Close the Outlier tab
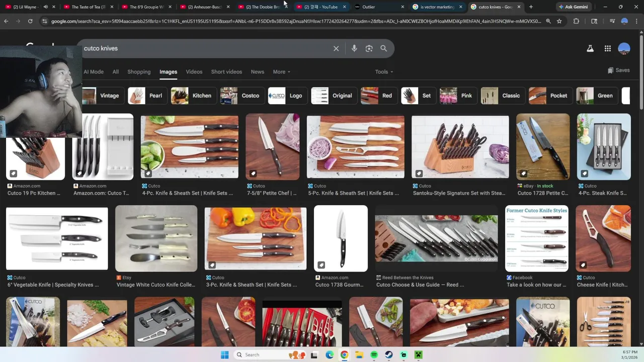The image size is (644, 362). click(403, 7)
